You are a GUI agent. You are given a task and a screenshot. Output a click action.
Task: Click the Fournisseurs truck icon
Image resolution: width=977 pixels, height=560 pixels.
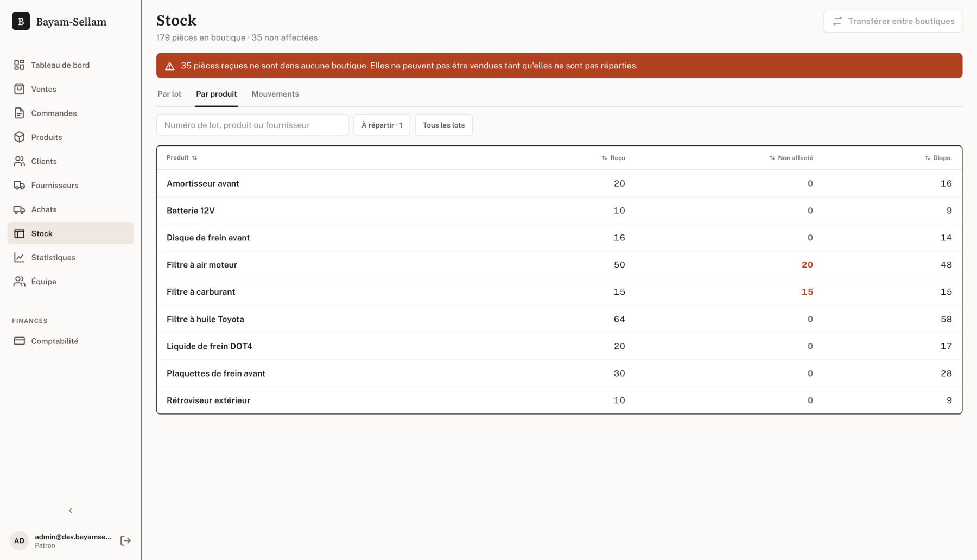(x=20, y=185)
